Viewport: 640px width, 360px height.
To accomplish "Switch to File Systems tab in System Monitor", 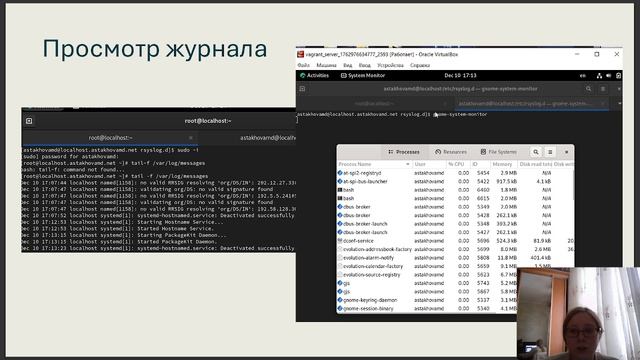I will [498, 152].
